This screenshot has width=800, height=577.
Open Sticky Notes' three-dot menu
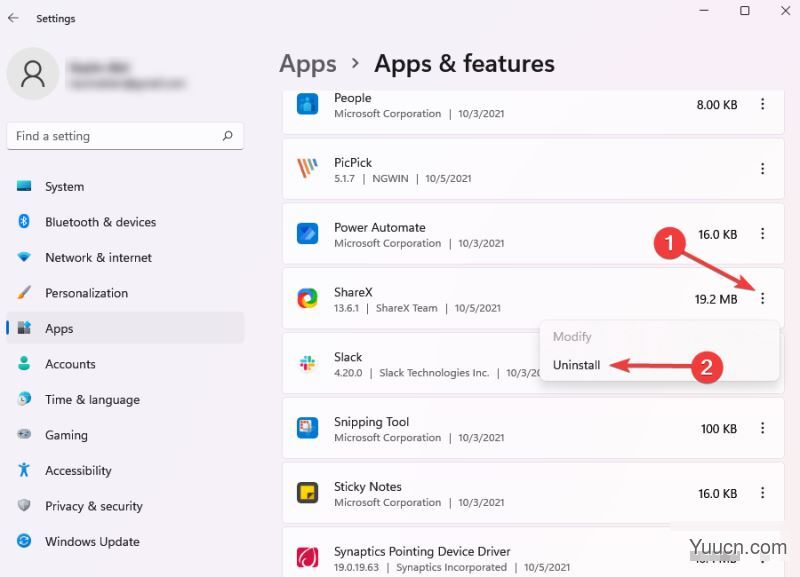(x=762, y=493)
